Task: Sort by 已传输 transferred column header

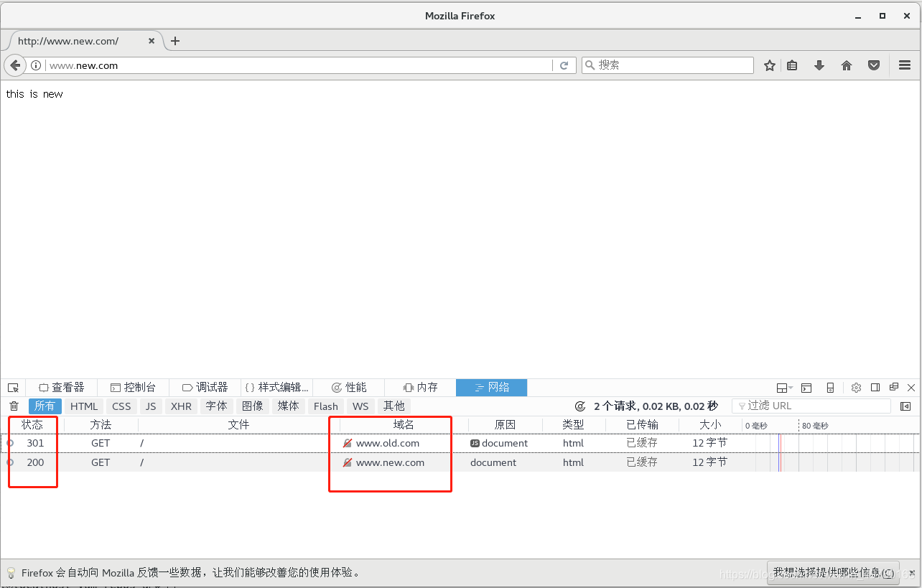Action: (642, 425)
